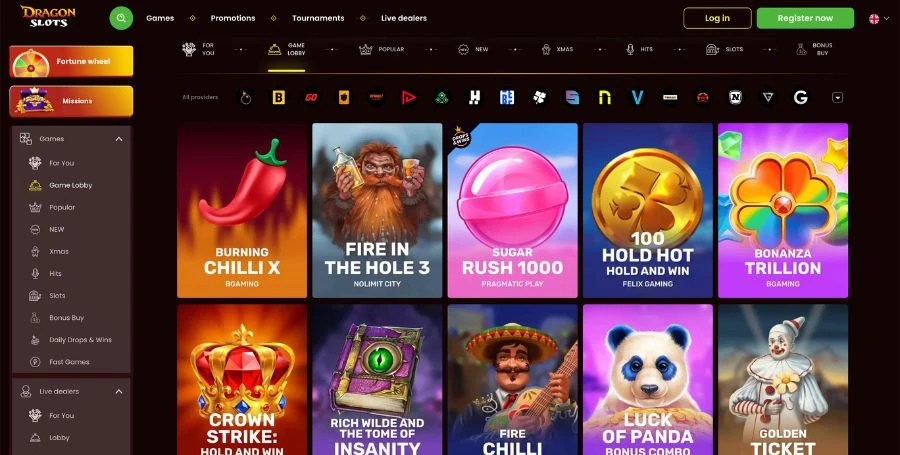Select the purple S provider icon
900x455 pixels.
click(x=572, y=98)
